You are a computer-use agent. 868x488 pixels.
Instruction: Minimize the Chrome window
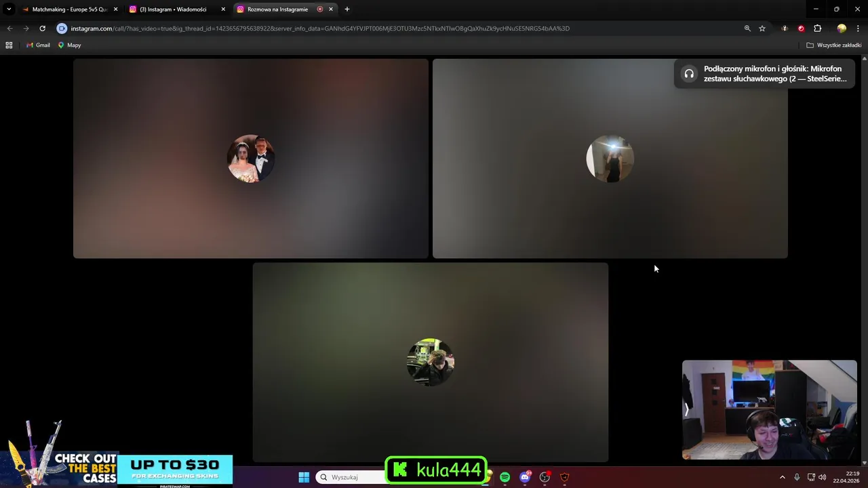pos(816,9)
